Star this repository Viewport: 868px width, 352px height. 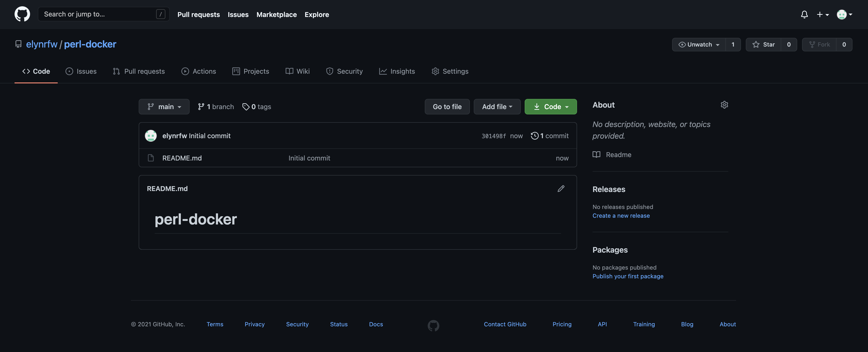pyautogui.click(x=763, y=44)
